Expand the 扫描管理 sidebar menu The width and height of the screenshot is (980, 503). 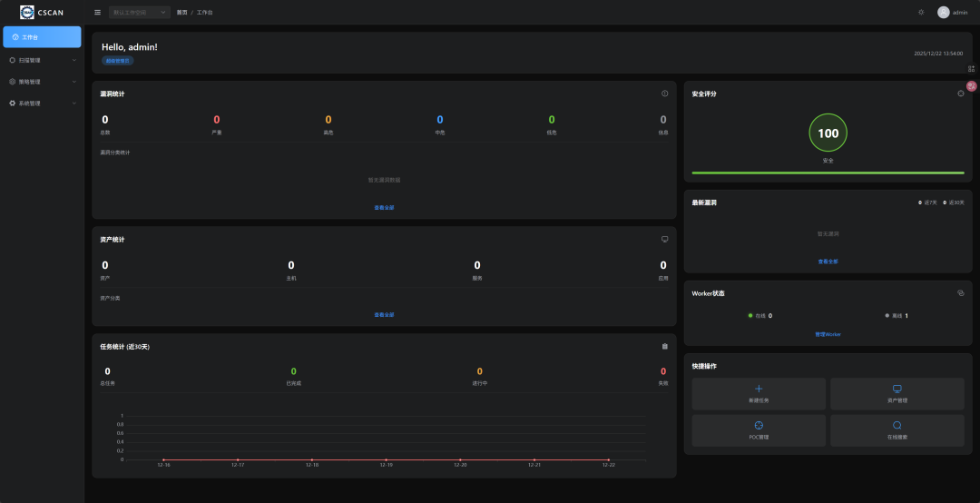coord(42,60)
